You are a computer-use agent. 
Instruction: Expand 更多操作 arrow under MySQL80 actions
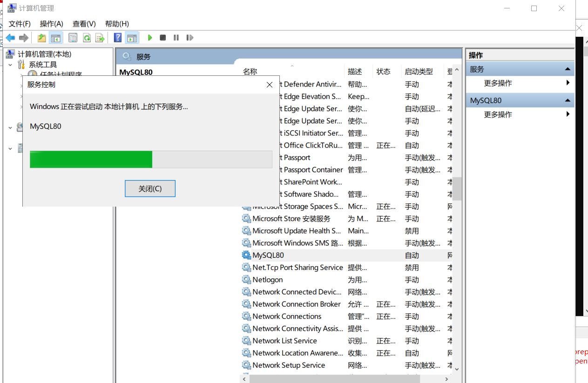pos(568,114)
